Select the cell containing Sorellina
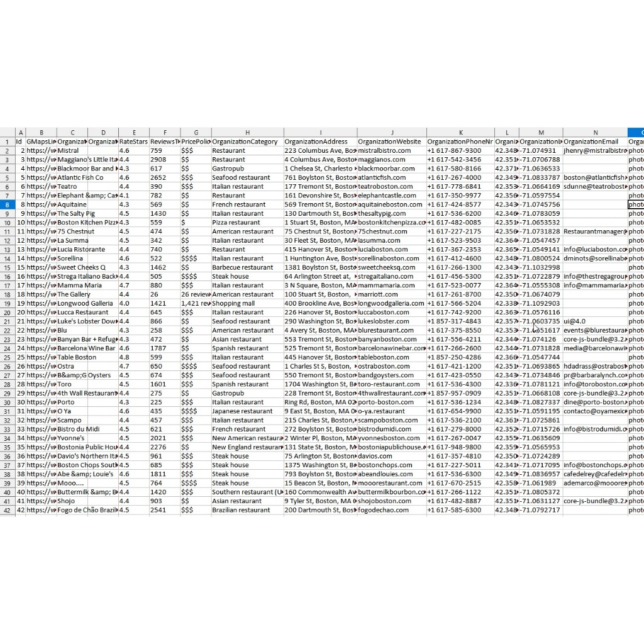644x644 pixels. click(72, 258)
